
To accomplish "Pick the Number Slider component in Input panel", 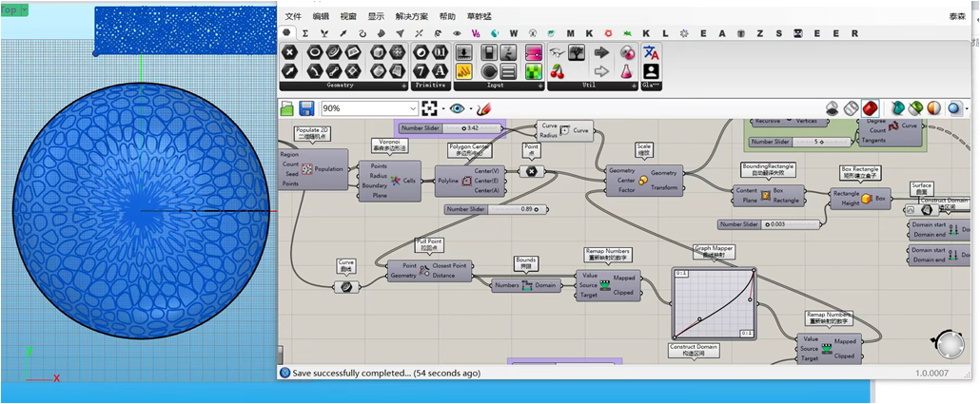I will tap(464, 52).
